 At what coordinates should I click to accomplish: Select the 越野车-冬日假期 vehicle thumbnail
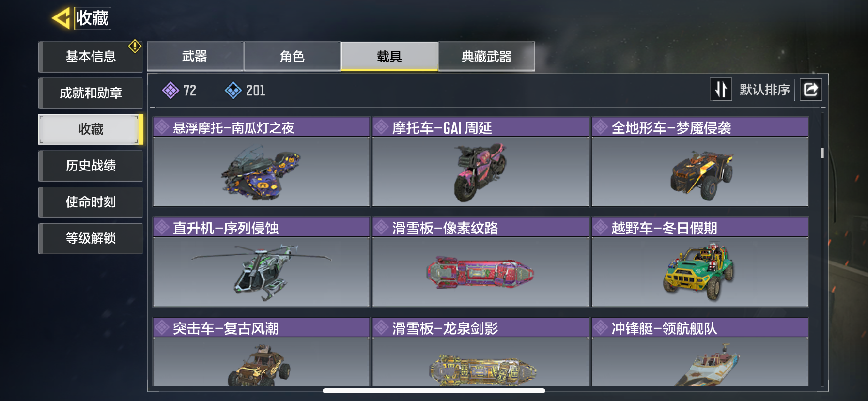700,272
